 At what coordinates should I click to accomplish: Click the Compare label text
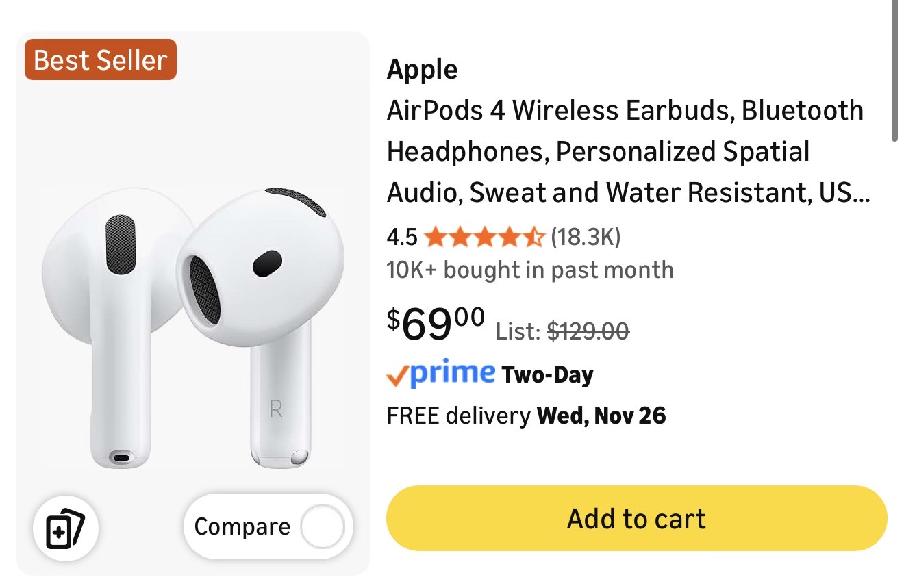click(242, 527)
